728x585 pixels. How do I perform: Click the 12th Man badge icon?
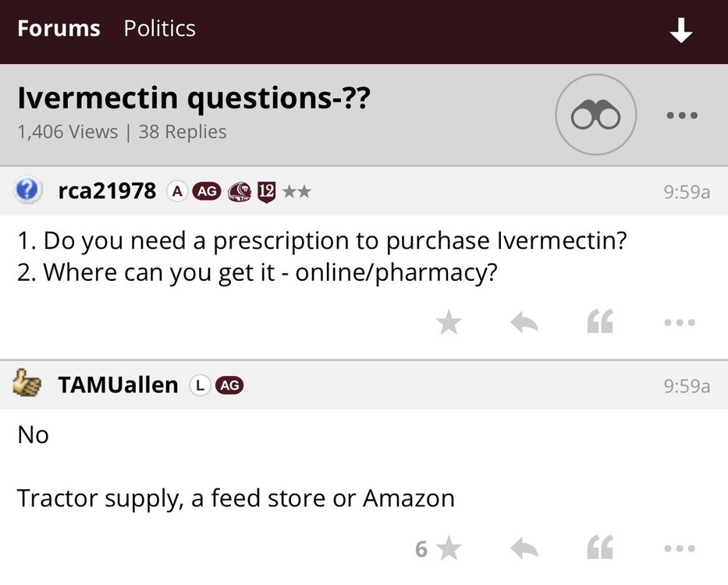point(267,191)
